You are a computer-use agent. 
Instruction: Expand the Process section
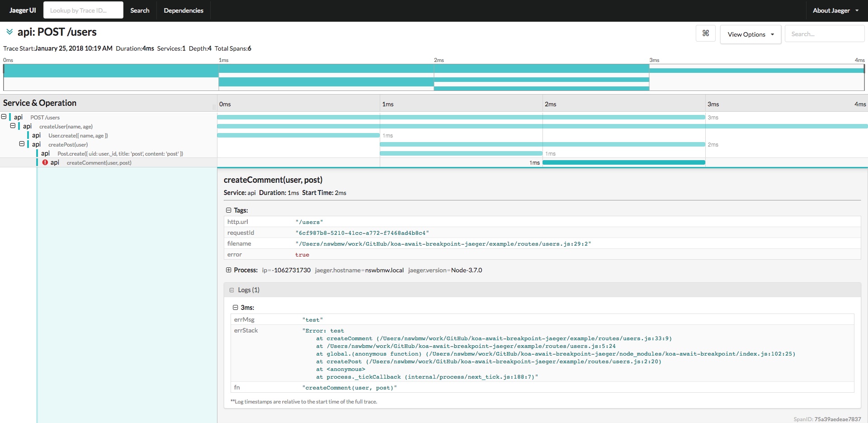[x=229, y=270]
